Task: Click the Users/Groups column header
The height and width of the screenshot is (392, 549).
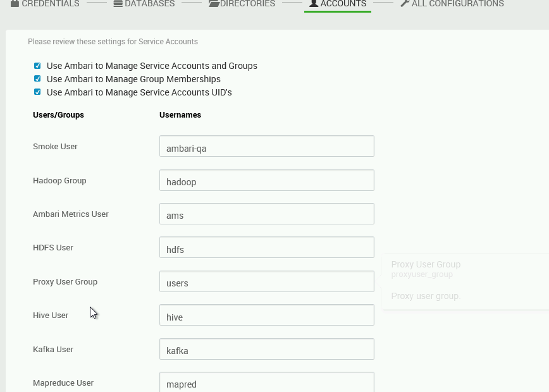Action: click(58, 115)
